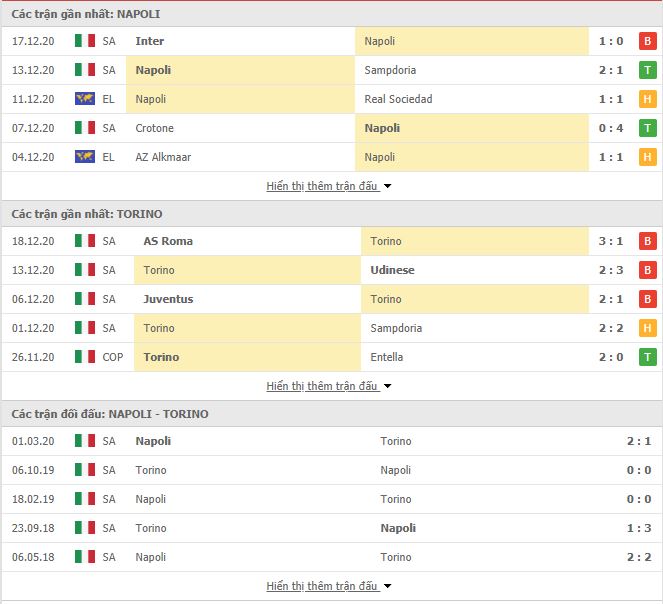The width and height of the screenshot is (663, 604).
Task: Click the green T badge on Napoli-Sampdoria row
Action: click(647, 70)
